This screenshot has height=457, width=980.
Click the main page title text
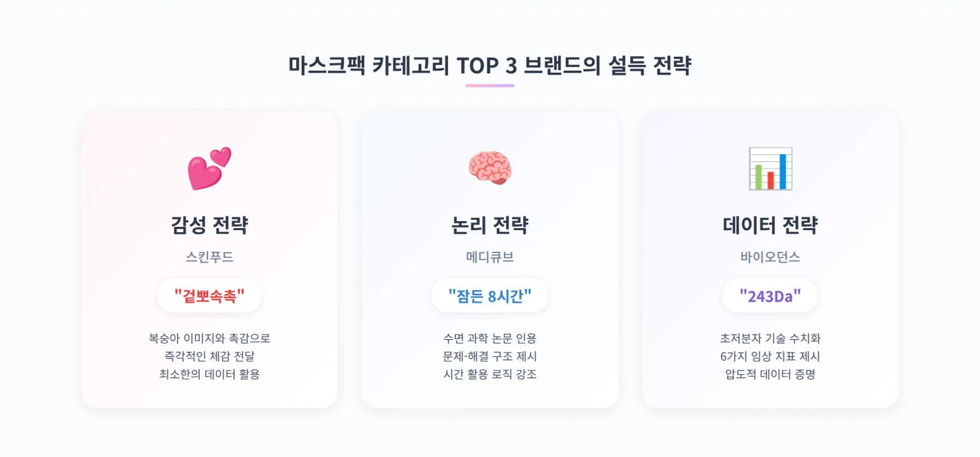[x=489, y=66]
